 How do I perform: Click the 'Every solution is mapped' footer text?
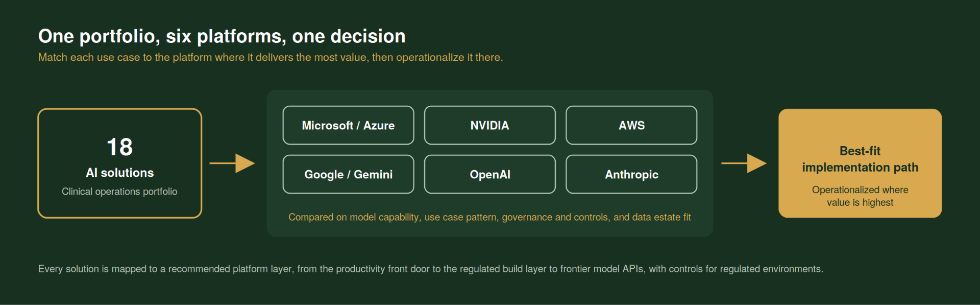pos(431,269)
